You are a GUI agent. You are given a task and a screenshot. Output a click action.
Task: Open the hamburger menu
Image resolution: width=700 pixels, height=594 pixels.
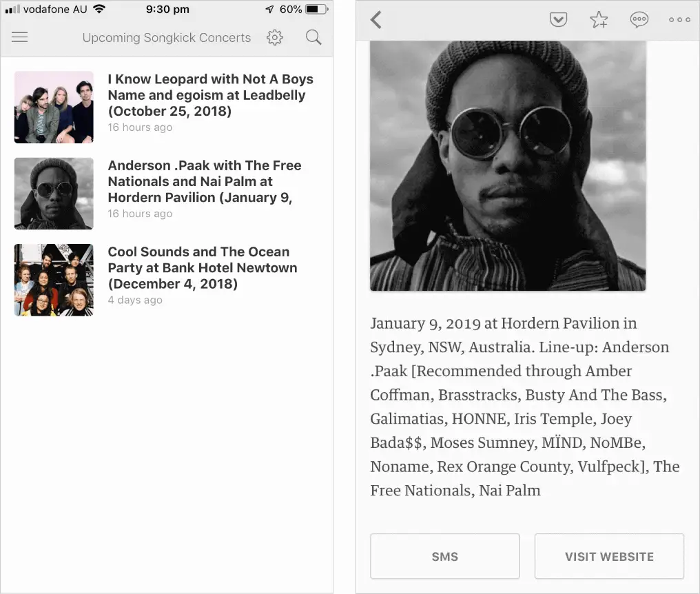tap(20, 37)
